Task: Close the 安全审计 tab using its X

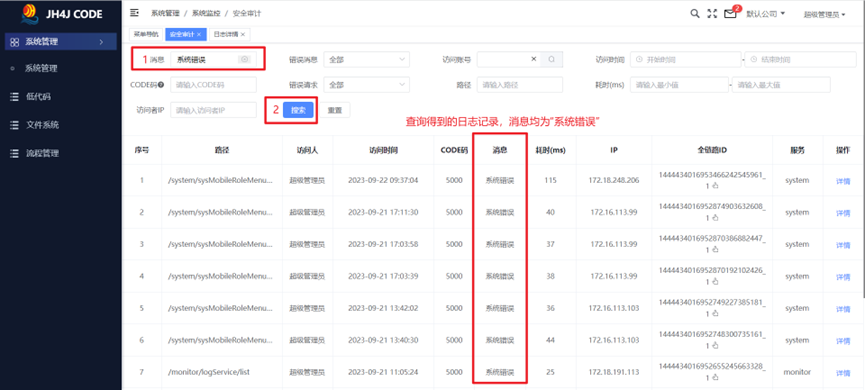Action: (x=199, y=34)
